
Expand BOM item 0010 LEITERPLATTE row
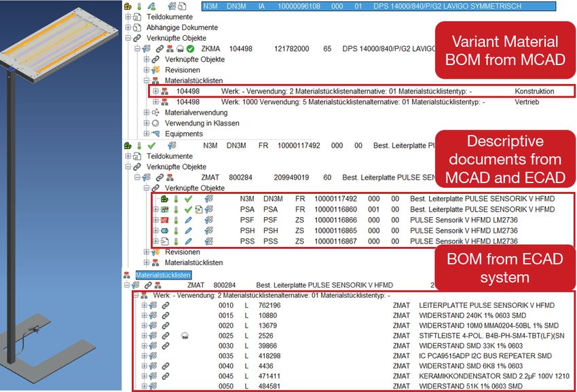point(144,306)
